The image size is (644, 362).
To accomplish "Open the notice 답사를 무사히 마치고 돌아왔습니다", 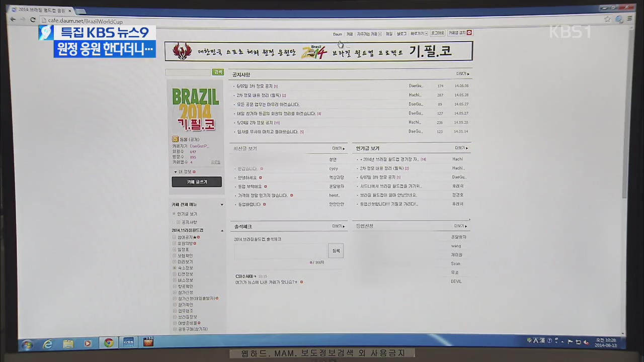I will click(268, 132).
